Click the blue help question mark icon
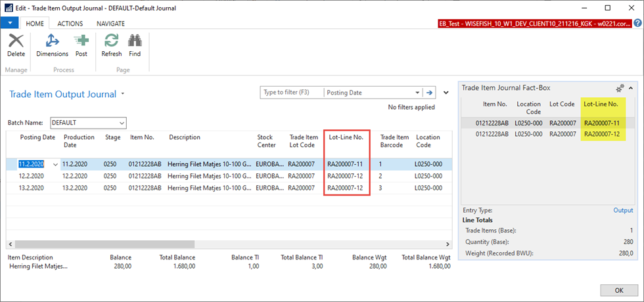 tap(637, 23)
